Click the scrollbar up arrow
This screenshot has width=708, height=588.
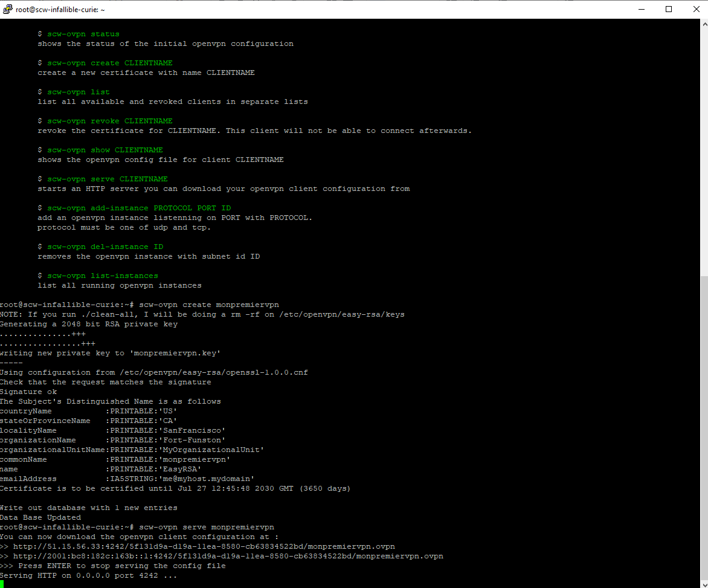pos(704,24)
